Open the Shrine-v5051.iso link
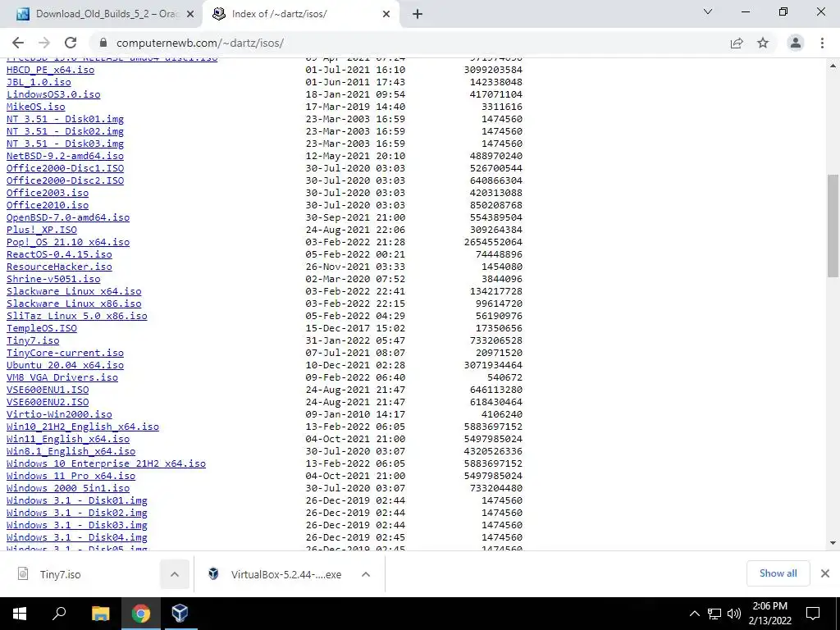Screen dimensions: 840x630 pos(53,279)
